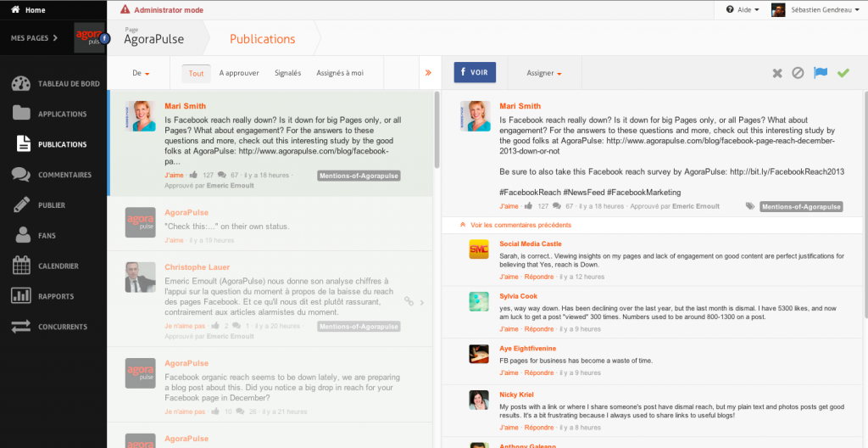The height and width of the screenshot is (448, 868).
Task: Click Répondre on Nicky Kriel comment
Action: click(539, 428)
